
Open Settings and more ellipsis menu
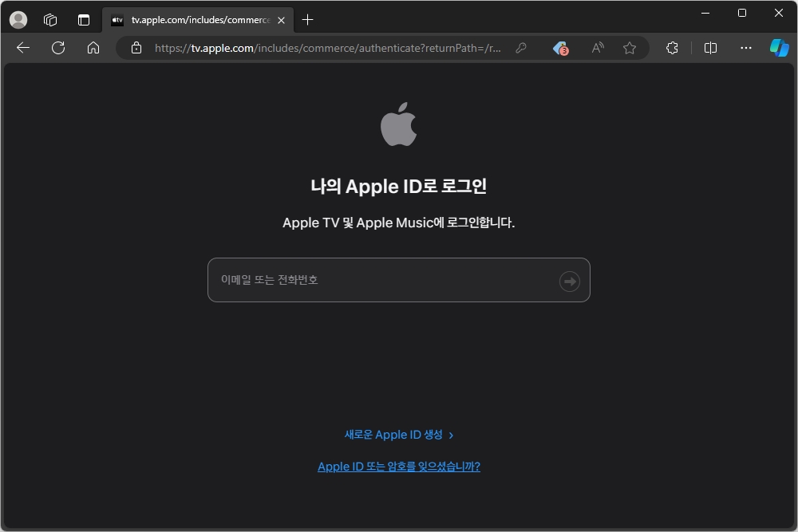(745, 48)
